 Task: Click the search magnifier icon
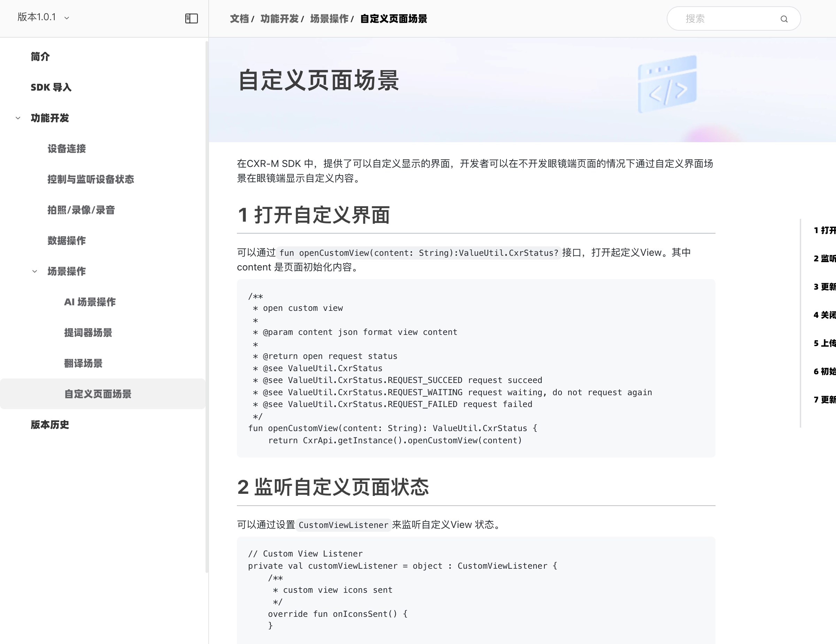click(783, 19)
